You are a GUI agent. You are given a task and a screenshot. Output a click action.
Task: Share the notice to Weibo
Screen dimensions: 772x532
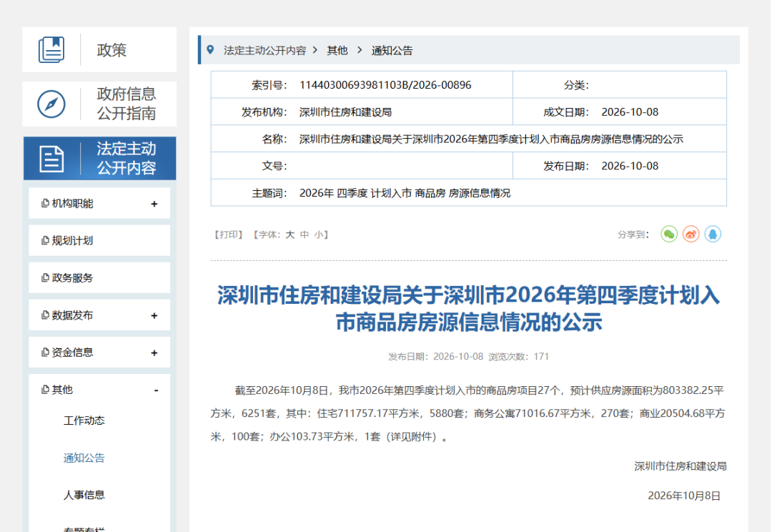pos(691,234)
